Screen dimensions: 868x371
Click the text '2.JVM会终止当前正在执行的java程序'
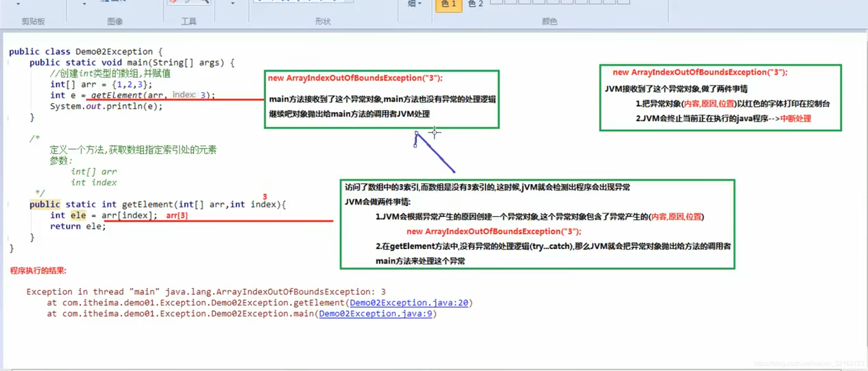(x=702, y=119)
